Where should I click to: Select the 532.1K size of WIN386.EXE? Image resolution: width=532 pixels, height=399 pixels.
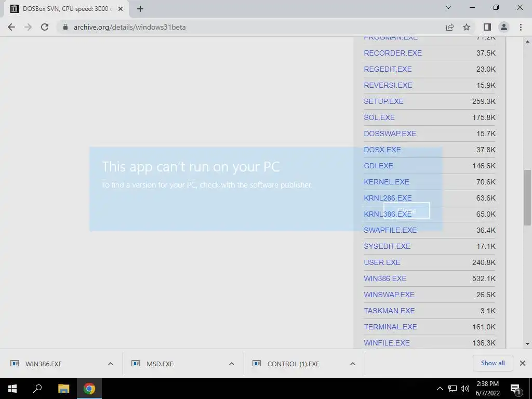(x=484, y=278)
